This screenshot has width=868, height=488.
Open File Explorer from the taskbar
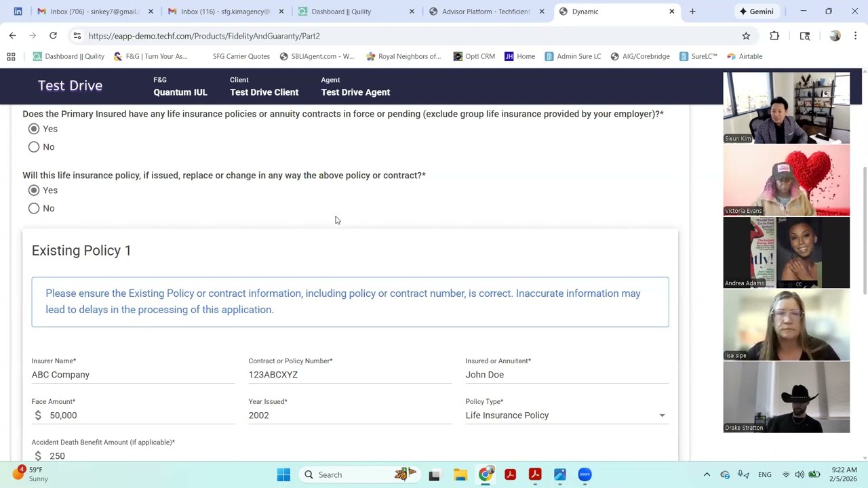[460, 474]
